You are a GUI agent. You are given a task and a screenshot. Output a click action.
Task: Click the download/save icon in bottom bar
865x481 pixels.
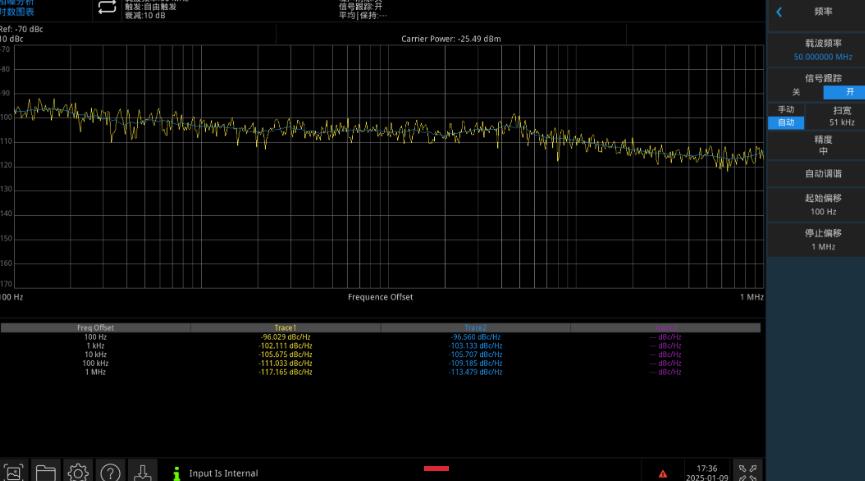[142, 472]
